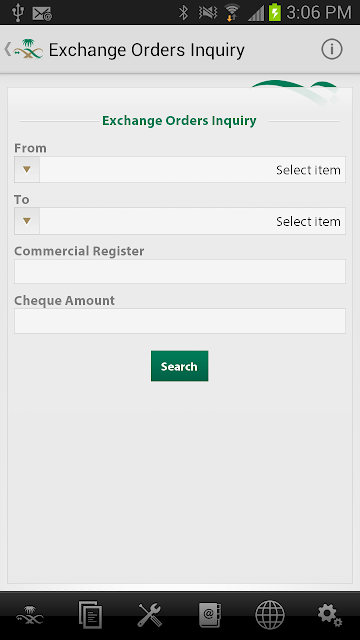Open the documents icon in bottom bar
This screenshot has height=640, width=360.
tap(90, 614)
